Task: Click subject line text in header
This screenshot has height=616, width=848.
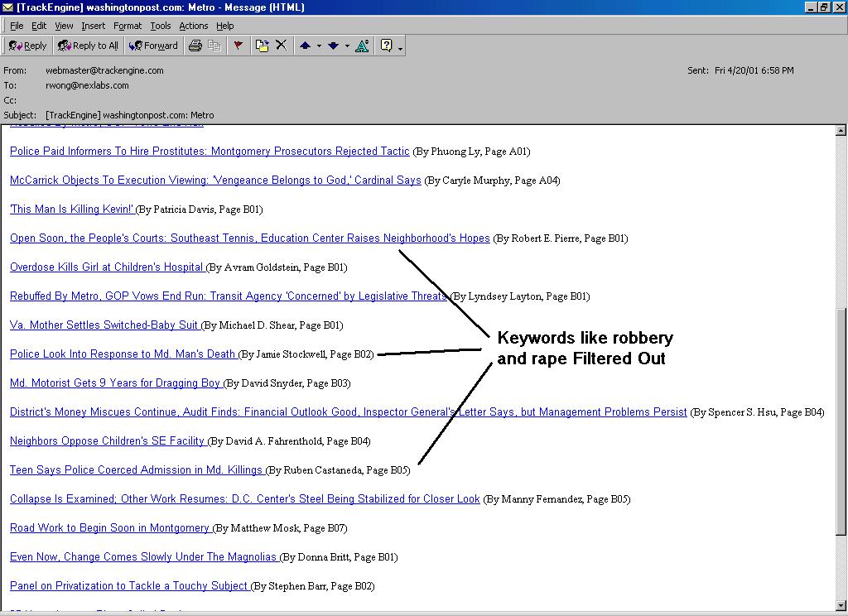Action: point(130,115)
